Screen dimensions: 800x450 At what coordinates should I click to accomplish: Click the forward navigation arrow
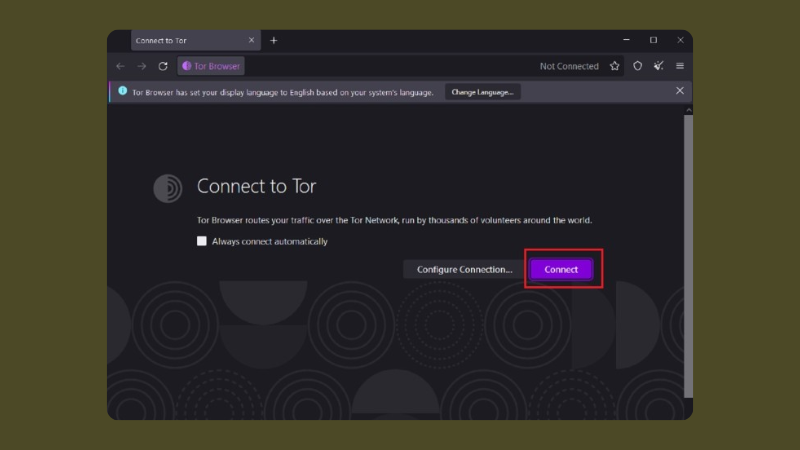141,66
